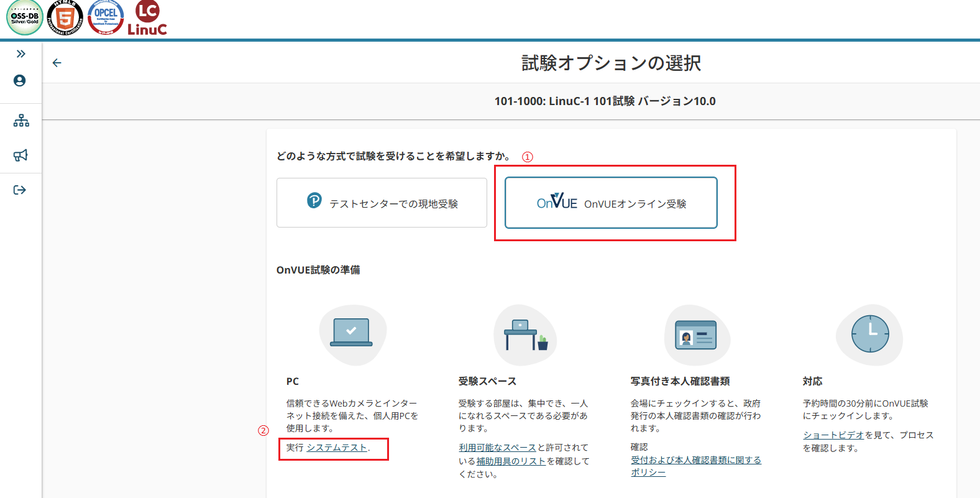
Task: Click the HTML5 certification logo
Action: click(65, 18)
